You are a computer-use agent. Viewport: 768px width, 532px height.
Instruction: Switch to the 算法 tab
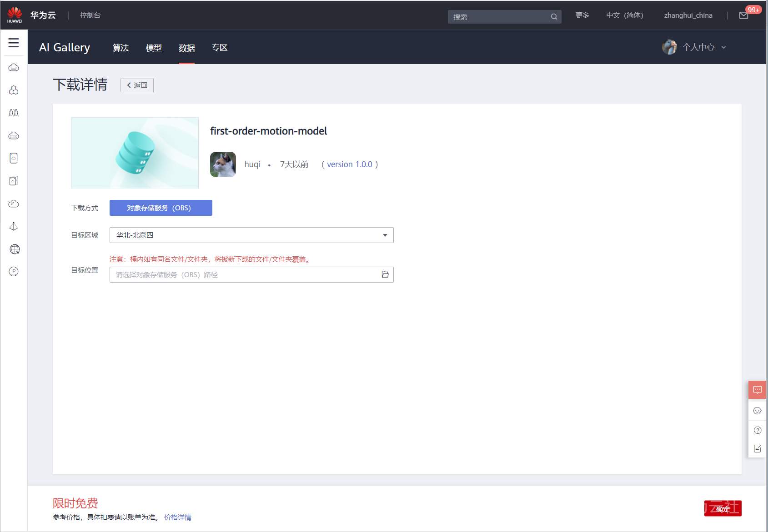click(121, 48)
